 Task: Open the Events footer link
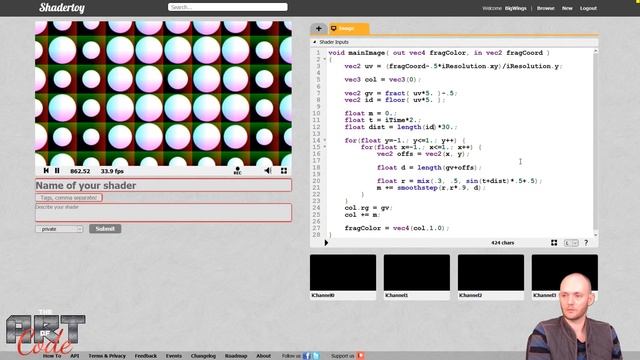(173, 356)
